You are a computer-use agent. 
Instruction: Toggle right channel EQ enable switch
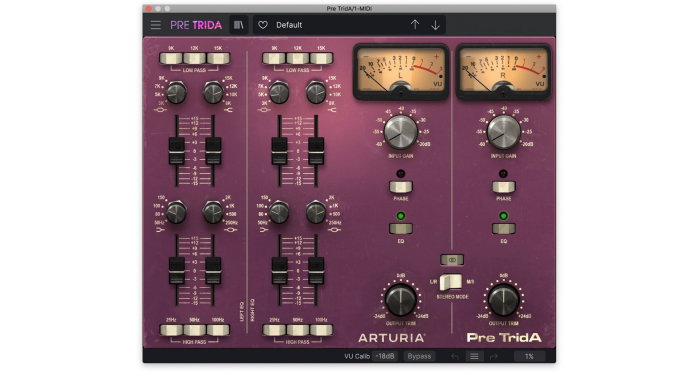click(504, 229)
